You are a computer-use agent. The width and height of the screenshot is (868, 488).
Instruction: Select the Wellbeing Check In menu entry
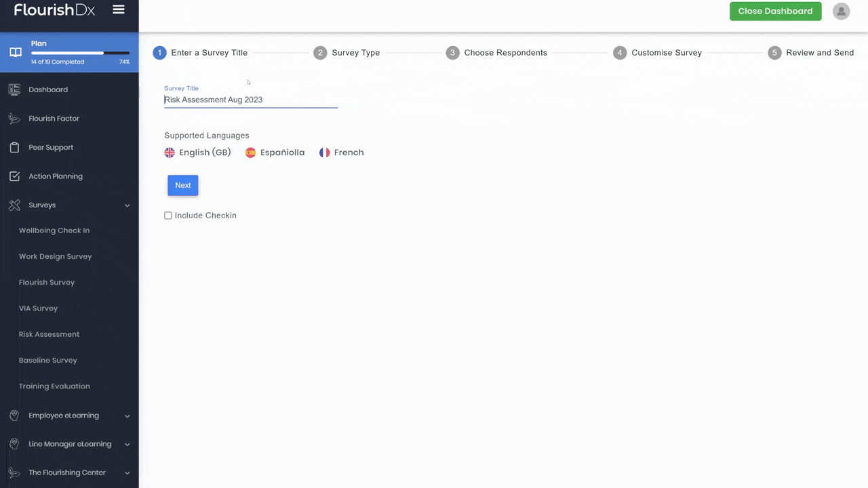coord(54,230)
